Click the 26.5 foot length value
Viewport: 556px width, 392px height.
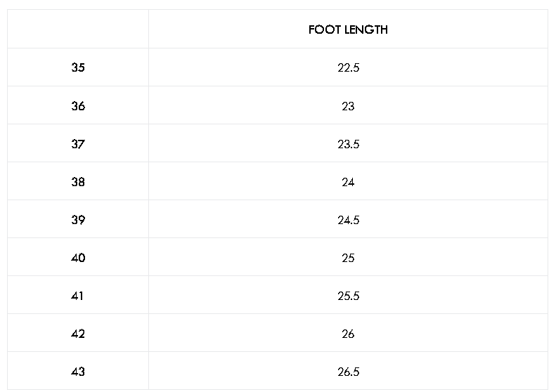pos(348,371)
